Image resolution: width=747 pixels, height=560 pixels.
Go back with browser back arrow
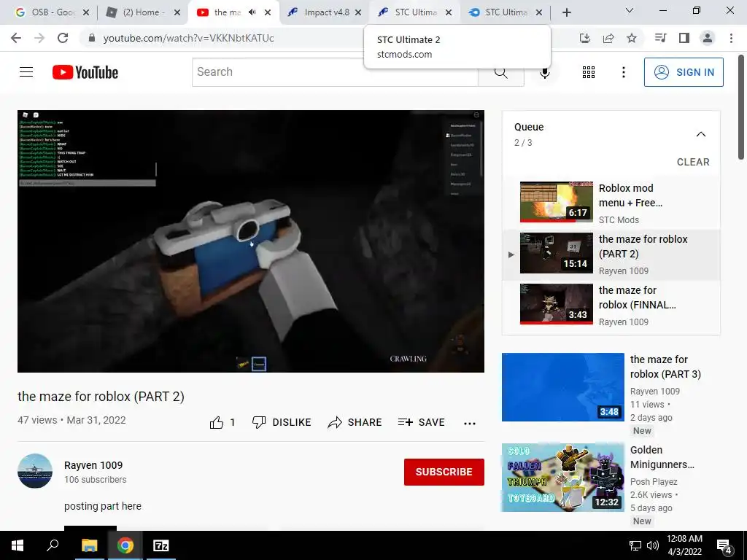click(x=16, y=38)
